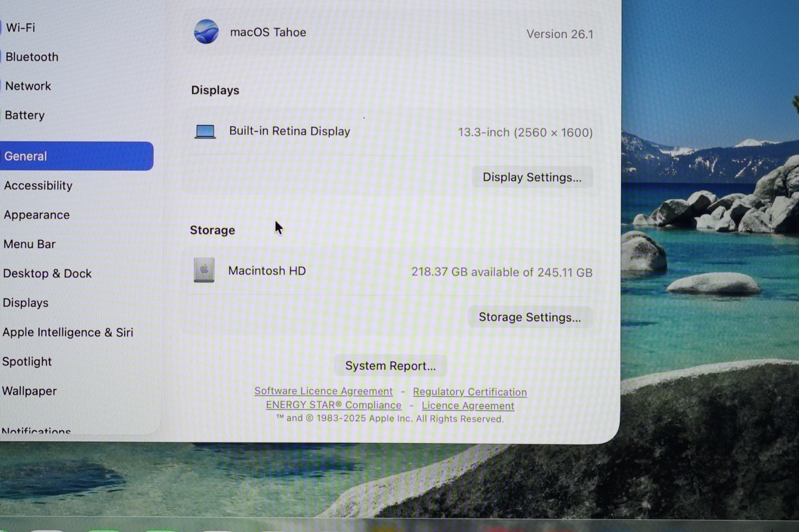Open Accessibility settings in sidebar
This screenshot has height=532, width=799.
coord(38,186)
